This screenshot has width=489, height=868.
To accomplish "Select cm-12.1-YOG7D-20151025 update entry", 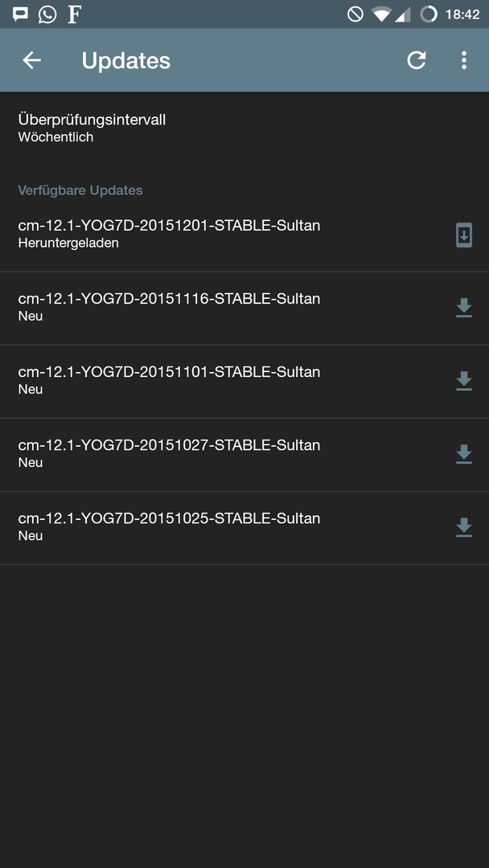I will pyautogui.click(x=244, y=527).
